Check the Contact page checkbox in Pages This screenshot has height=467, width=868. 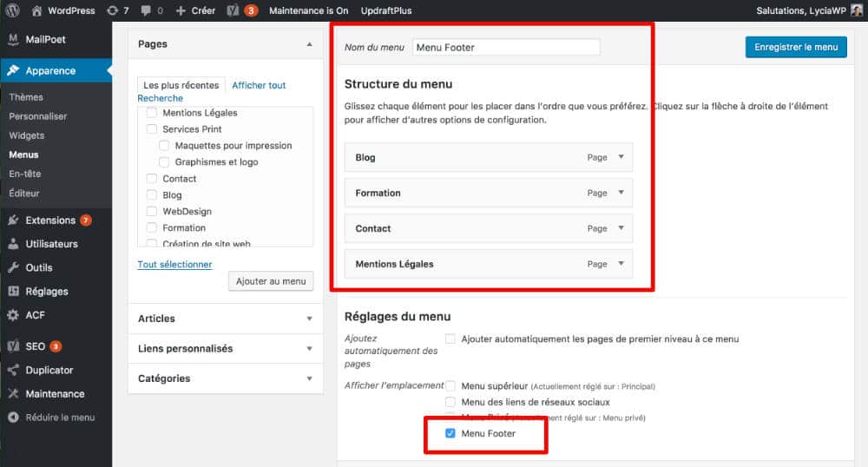152,179
